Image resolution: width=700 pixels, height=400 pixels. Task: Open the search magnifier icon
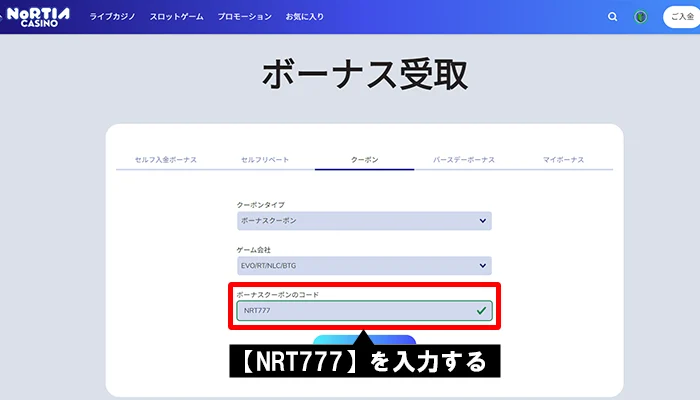pyautogui.click(x=613, y=17)
